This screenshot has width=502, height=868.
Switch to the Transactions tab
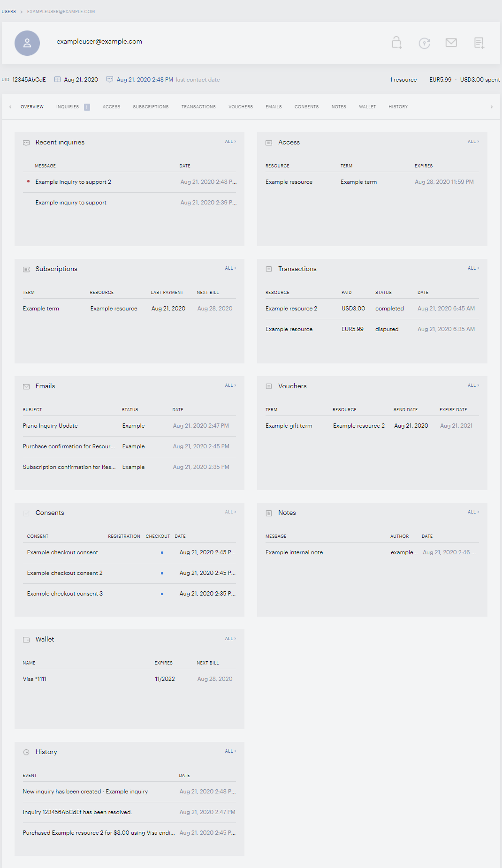coord(198,107)
